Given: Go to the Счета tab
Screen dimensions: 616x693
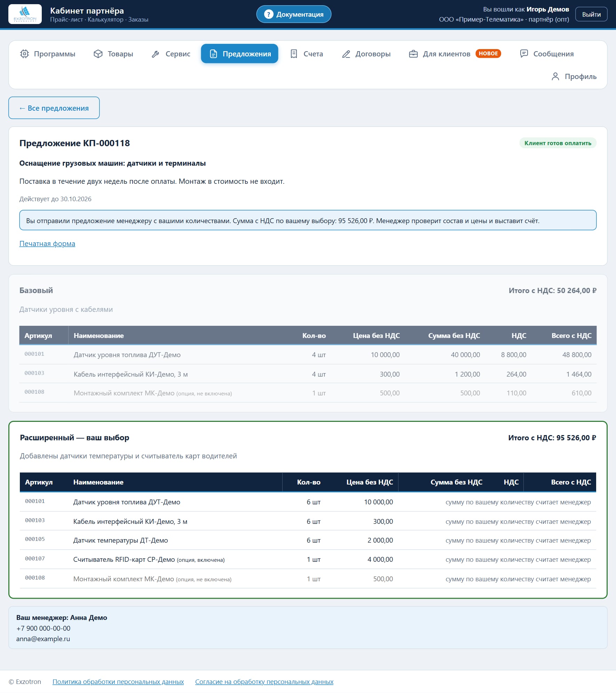Looking at the screenshot, I should pos(307,54).
